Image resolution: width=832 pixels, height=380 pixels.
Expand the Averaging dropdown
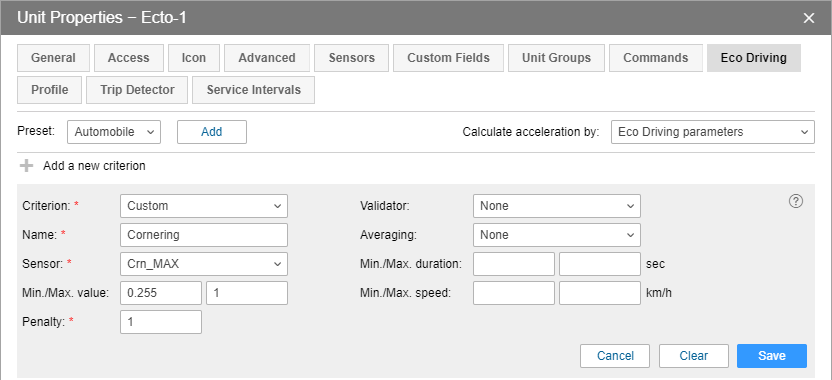click(557, 235)
